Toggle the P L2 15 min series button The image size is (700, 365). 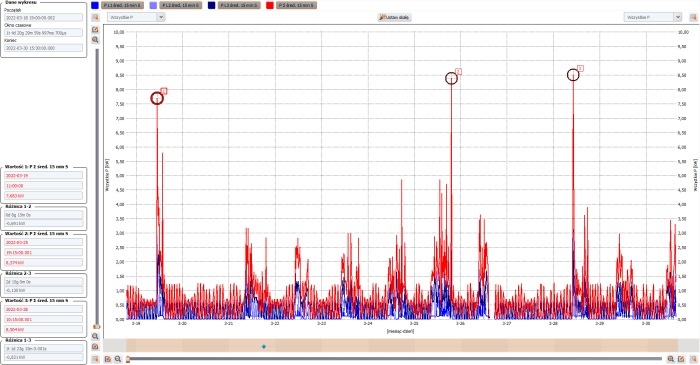(x=180, y=5)
